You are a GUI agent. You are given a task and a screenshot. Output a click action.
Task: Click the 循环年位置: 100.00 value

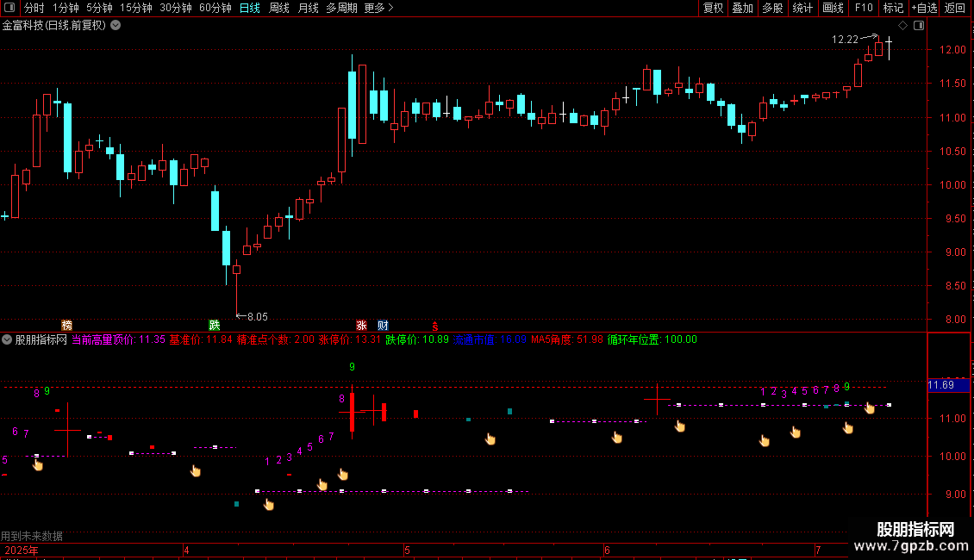click(652, 339)
